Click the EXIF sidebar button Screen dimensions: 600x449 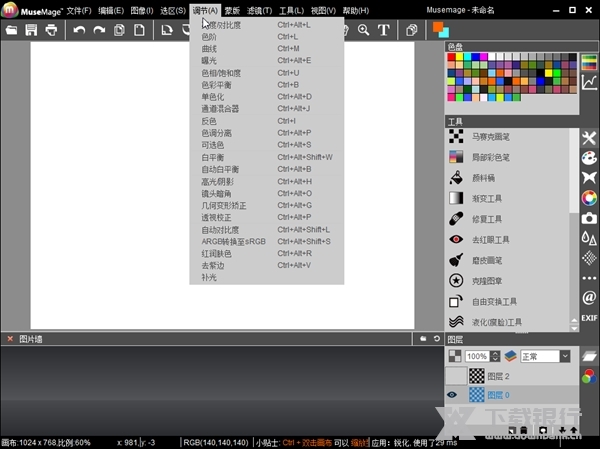[589, 318]
